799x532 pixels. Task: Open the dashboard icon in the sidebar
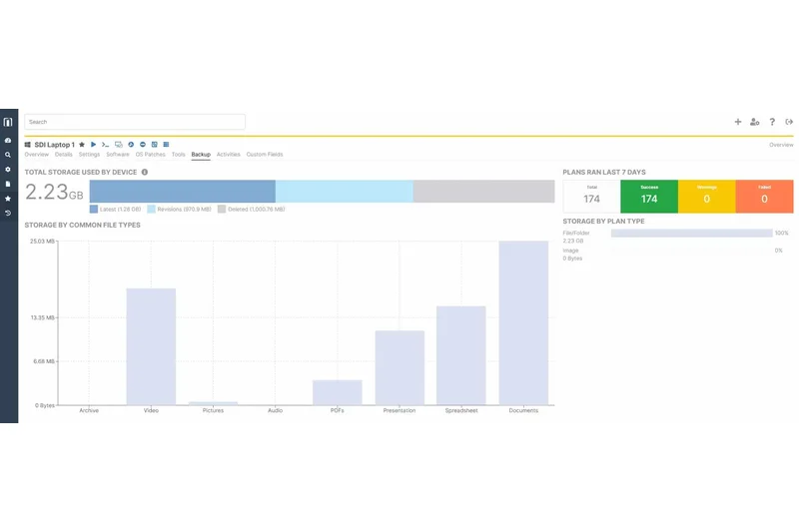click(8, 141)
